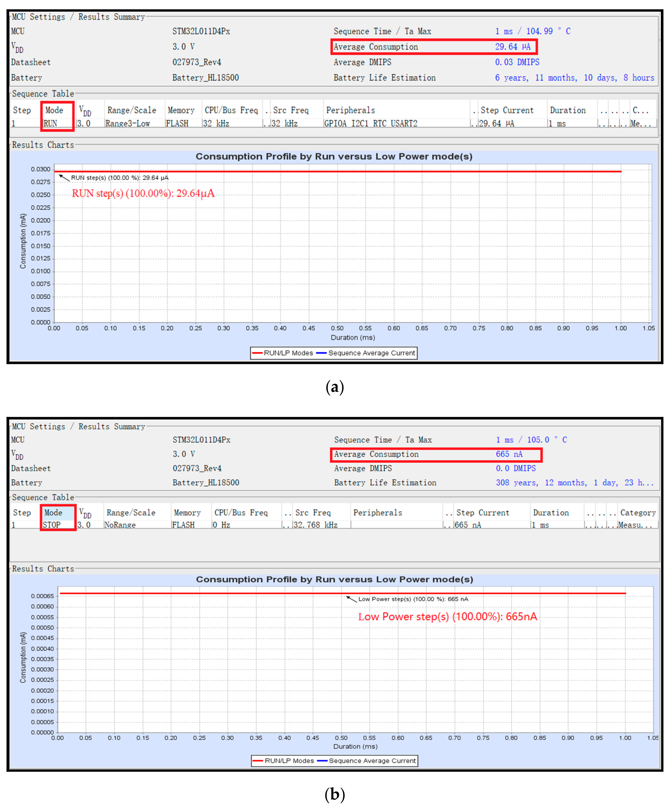The width and height of the screenshot is (672, 811).
Task: Click red RUN/LP Modes legend swatch in top chart
Action: pyautogui.click(x=257, y=353)
